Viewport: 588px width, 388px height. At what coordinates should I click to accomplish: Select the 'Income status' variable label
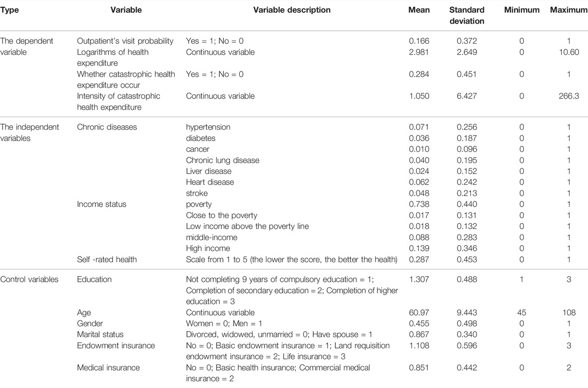pos(102,204)
